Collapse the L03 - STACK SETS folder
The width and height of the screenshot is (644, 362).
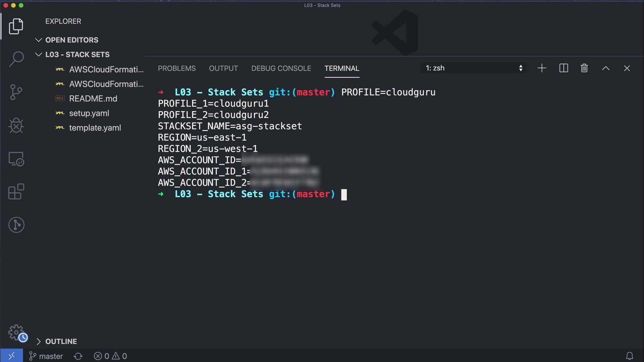coord(77,55)
